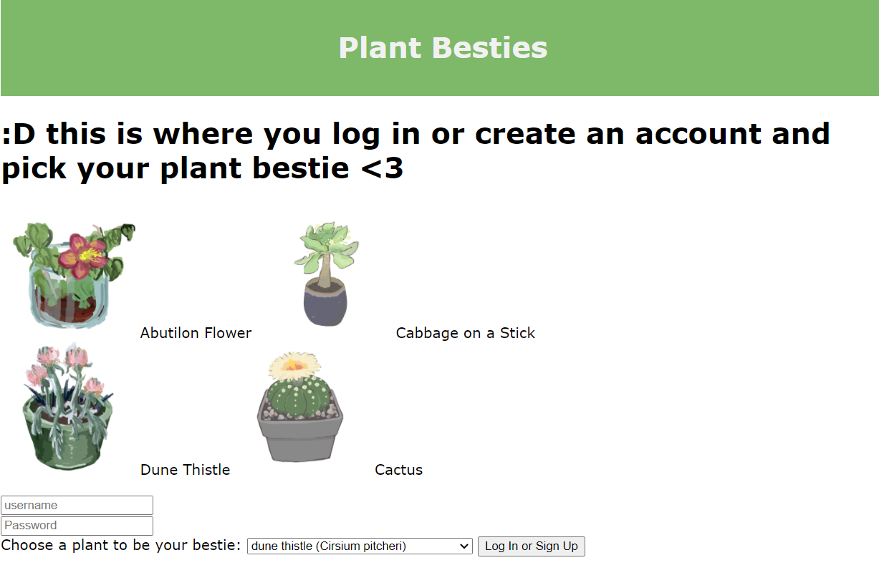
Task: Click the "Abutilon Flower" text label
Action: coord(196,333)
